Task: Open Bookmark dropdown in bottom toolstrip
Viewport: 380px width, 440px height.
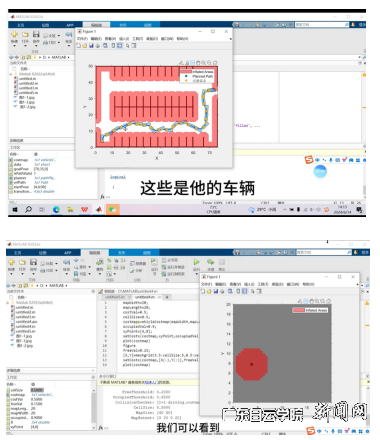Action: (x=89, y=274)
